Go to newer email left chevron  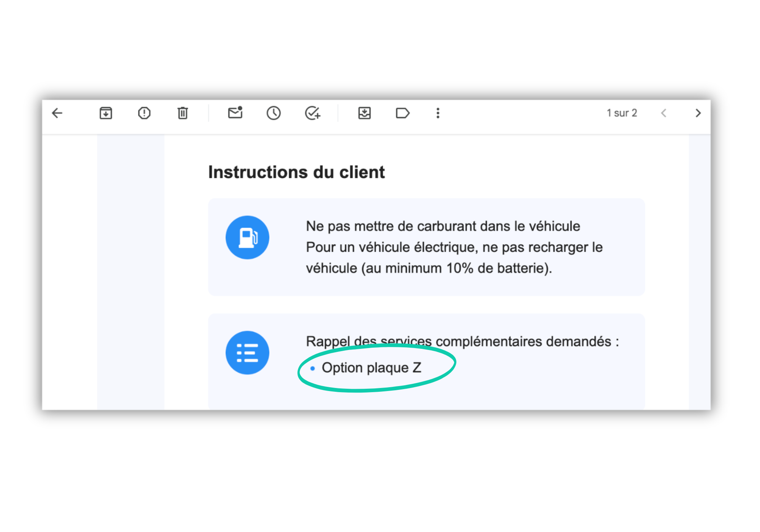[663, 113]
